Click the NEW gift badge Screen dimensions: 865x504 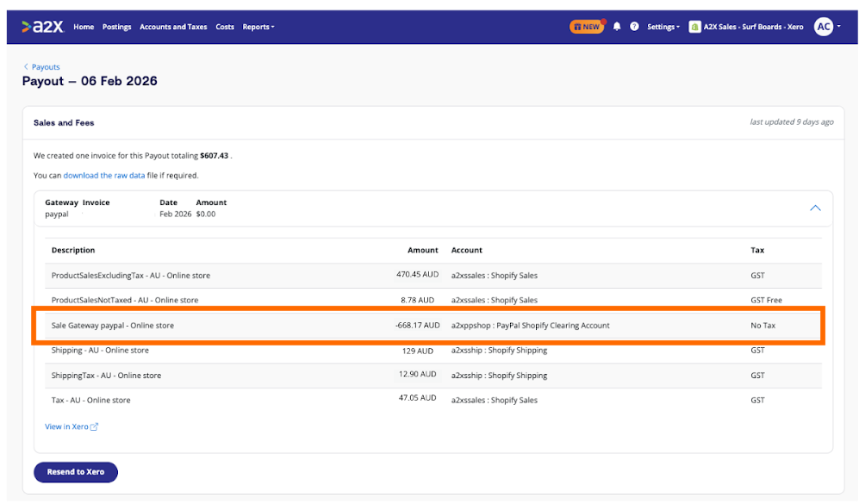(x=586, y=27)
